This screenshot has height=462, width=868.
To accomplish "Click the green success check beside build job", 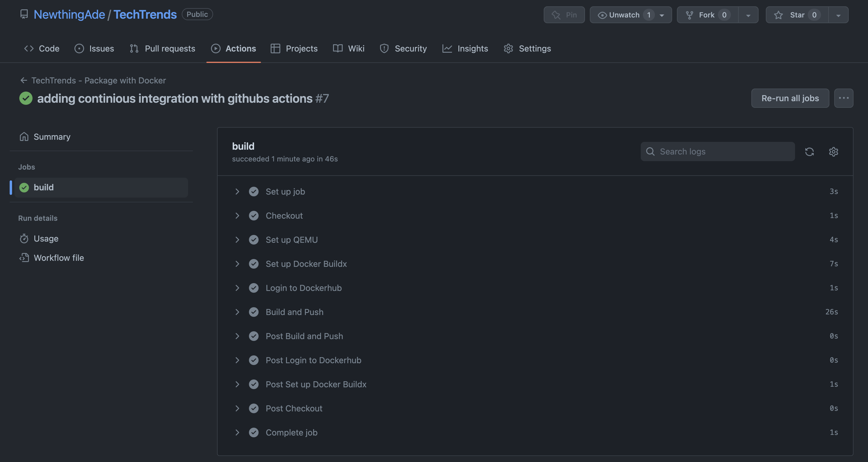I will point(24,187).
